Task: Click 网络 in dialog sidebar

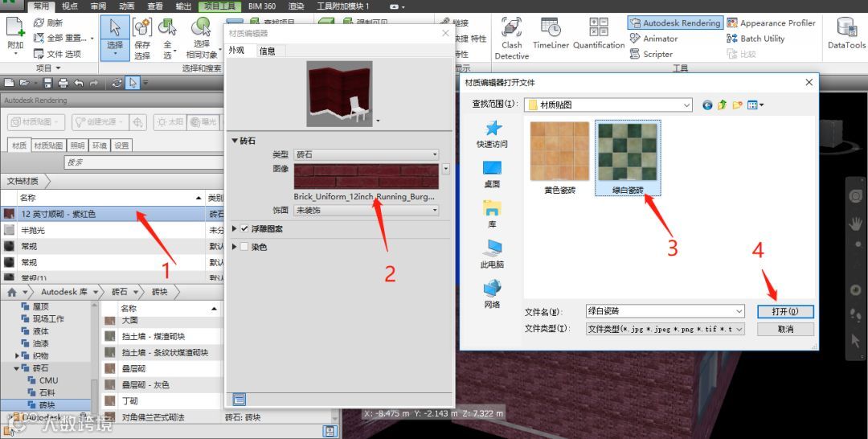Action: pos(492,294)
